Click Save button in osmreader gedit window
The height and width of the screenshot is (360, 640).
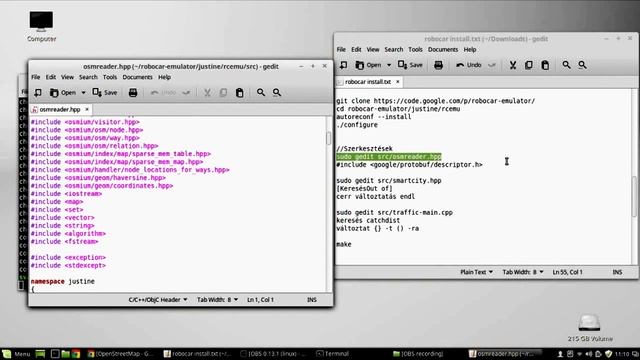click(x=105, y=93)
